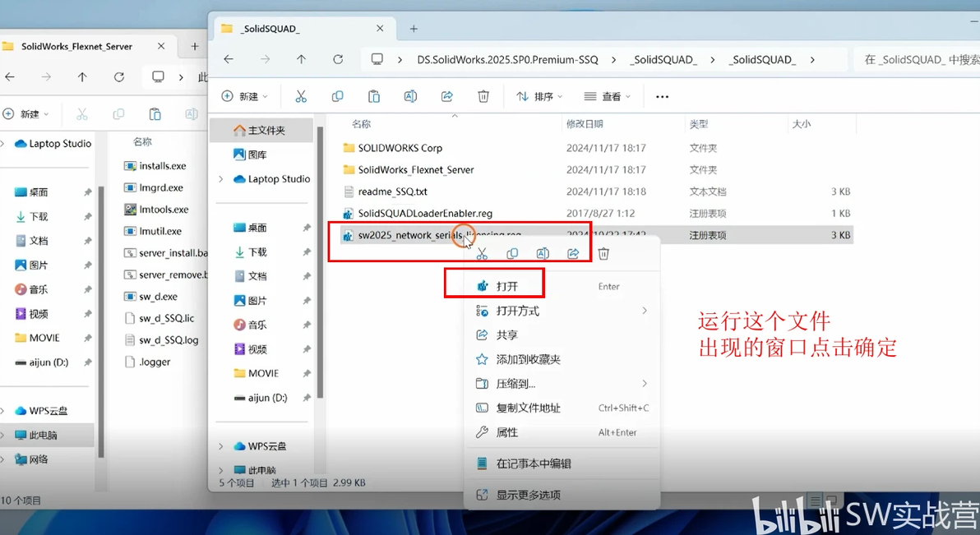Viewport: 980px width, 535px height.
Task: Go up one level in _SolidSQUAD_ window
Action: (301, 59)
